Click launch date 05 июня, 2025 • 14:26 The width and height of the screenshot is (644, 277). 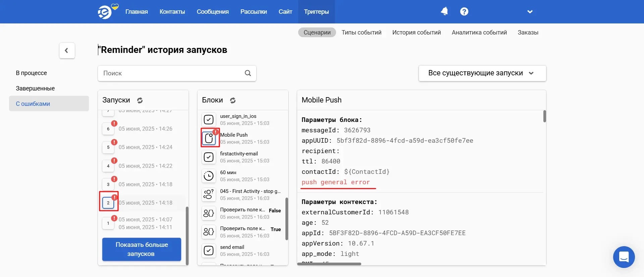pyautogui.click(x=145, y=129)
